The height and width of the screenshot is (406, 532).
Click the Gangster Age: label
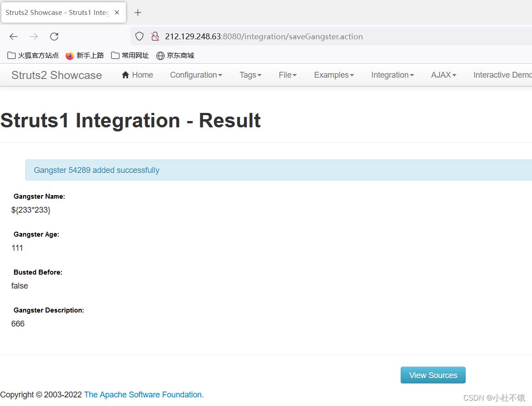[x=36, y=234]
